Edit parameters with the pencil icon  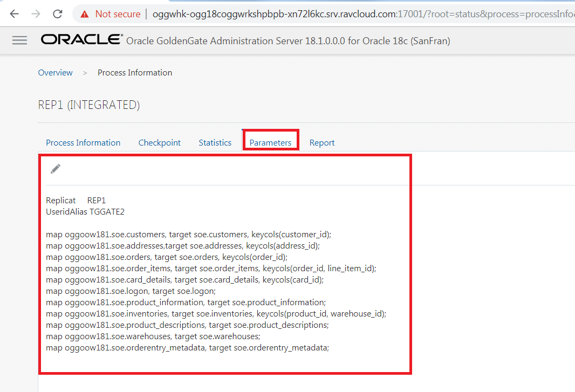[x=56, y=169]
